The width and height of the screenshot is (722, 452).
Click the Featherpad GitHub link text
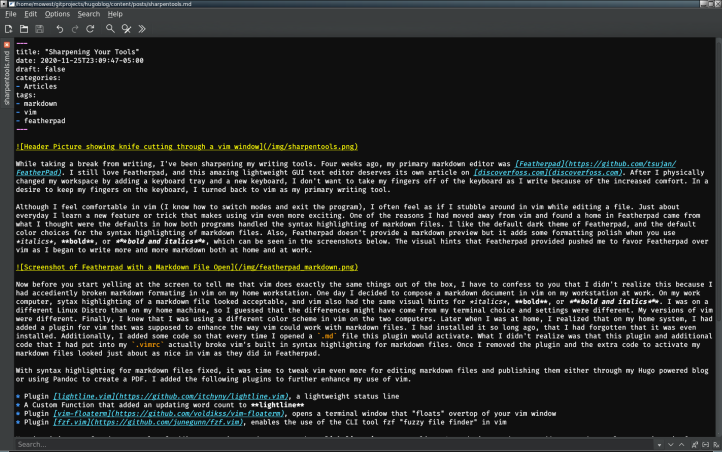595,164
